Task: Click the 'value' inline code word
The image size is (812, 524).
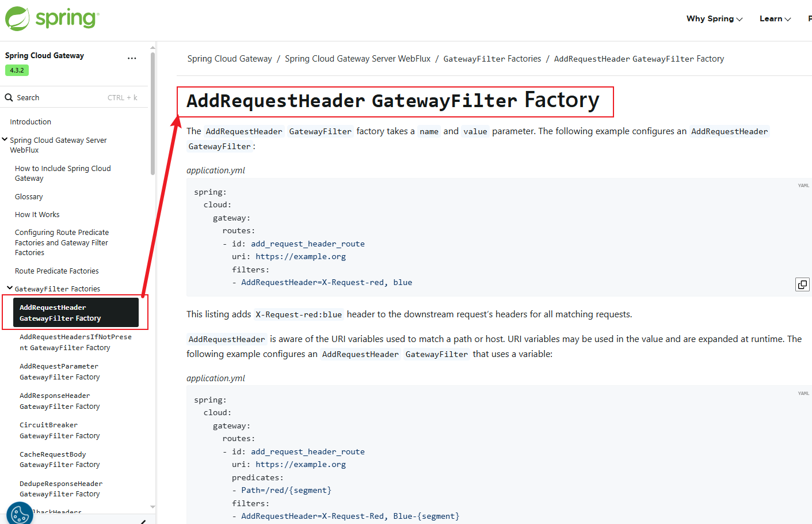Action: [475, 131]
